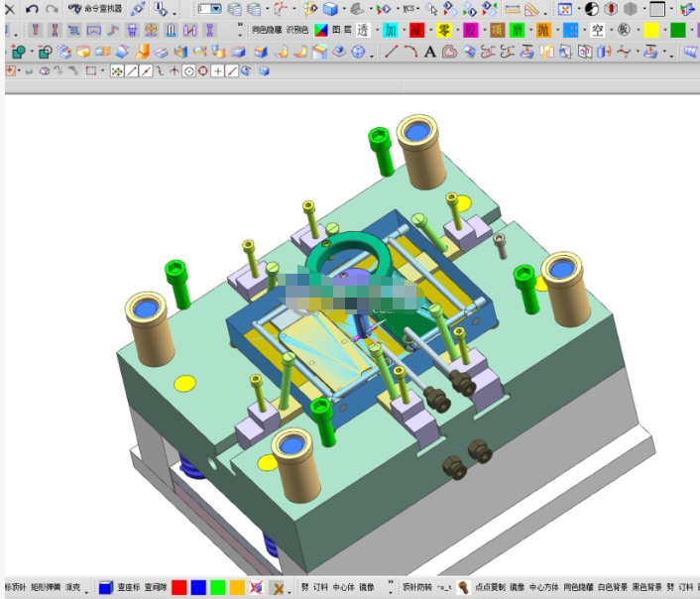Click the blue pocket profile icon
This screenshot has width=700, height=599.
pyautogui.click(x=93, y=30)
